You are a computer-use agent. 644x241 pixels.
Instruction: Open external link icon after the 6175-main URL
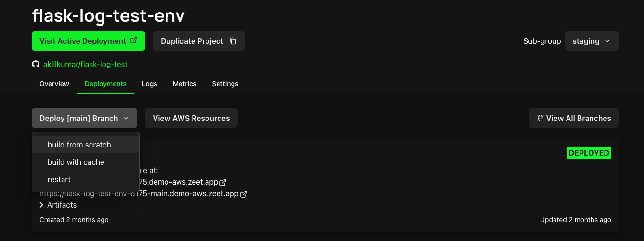tap(244, 194)
